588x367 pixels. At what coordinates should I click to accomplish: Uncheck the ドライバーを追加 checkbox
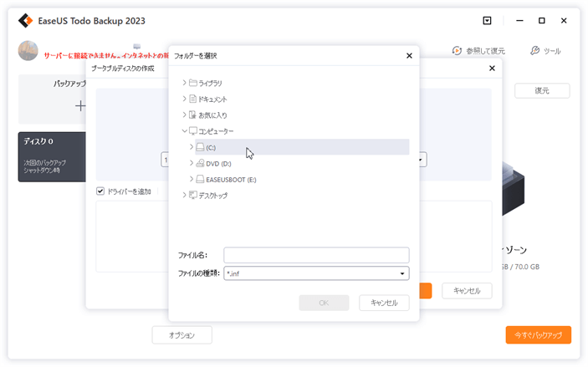(101, 191)
